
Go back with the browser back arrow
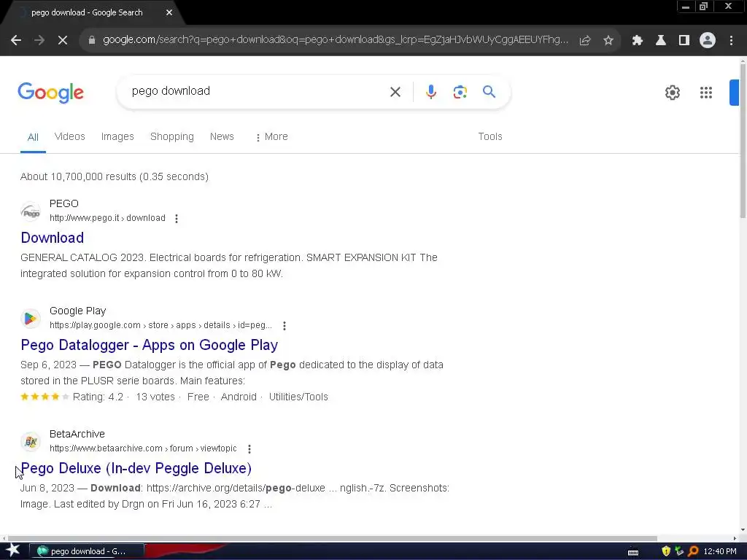coord(16,41)
